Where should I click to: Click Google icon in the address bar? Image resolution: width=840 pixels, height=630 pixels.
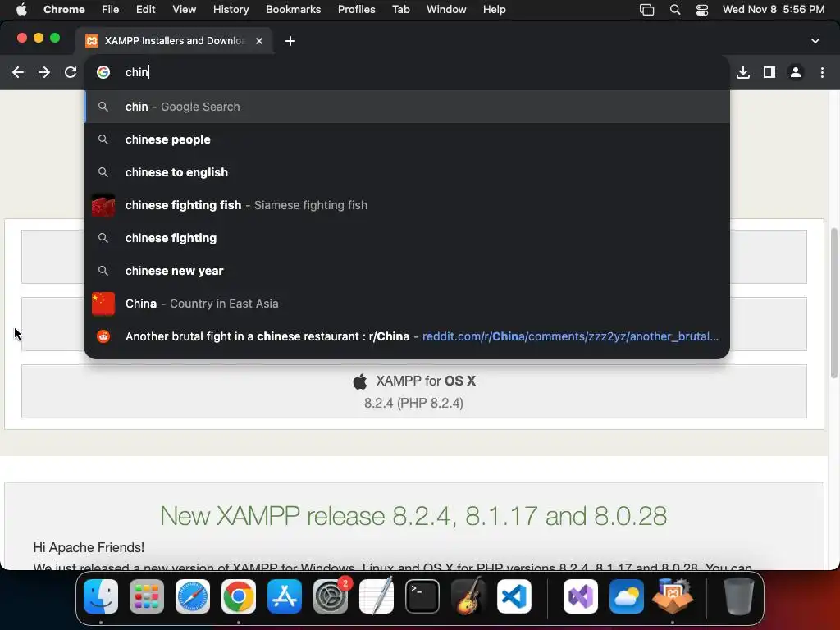103,72
